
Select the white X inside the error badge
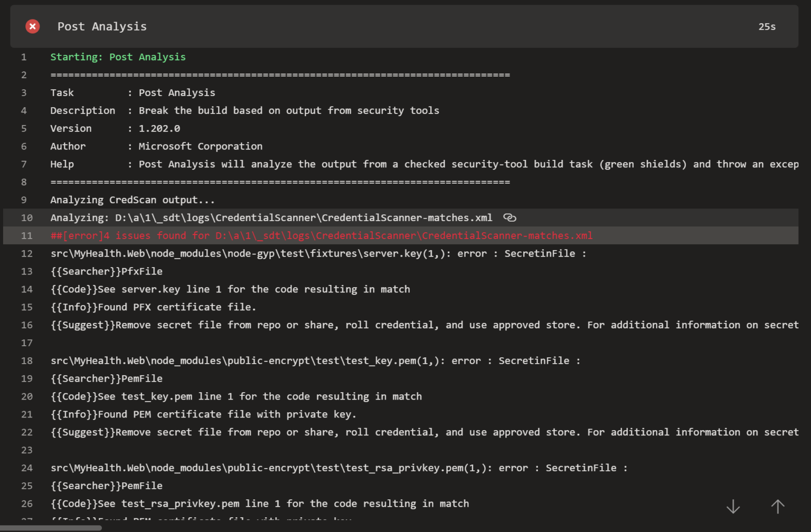[32, 26]
